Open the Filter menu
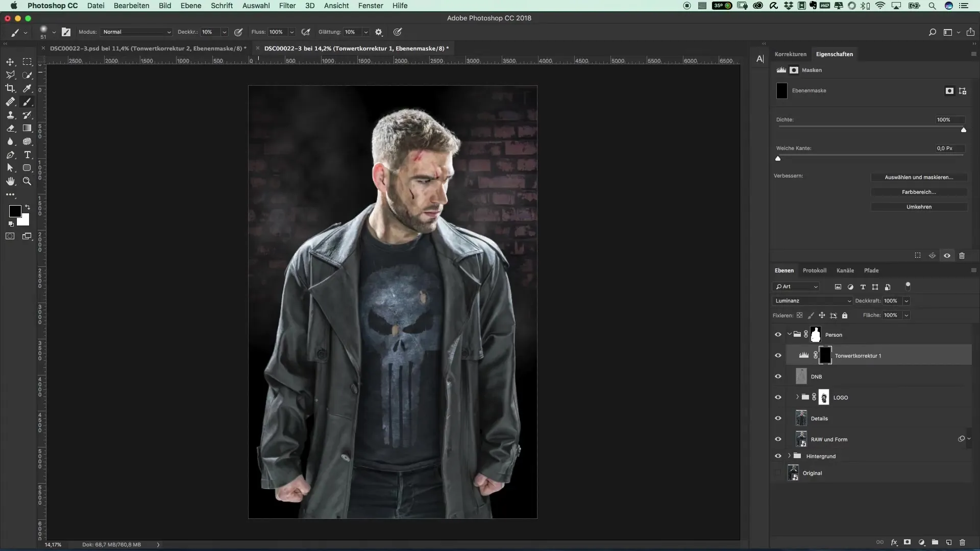 pos(287,6)
